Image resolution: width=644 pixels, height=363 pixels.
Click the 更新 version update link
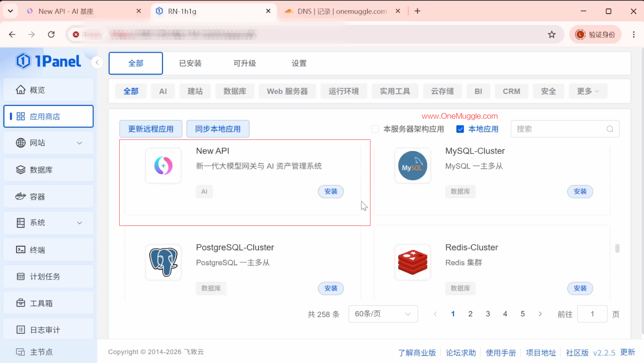pyautogui.click(x=628, y=352)
